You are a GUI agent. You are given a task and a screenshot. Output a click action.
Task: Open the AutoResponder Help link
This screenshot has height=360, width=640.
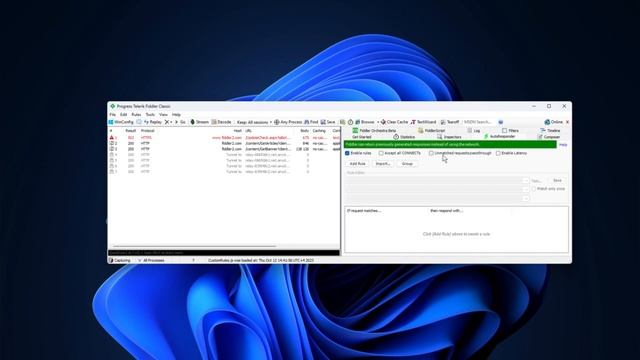563,145
